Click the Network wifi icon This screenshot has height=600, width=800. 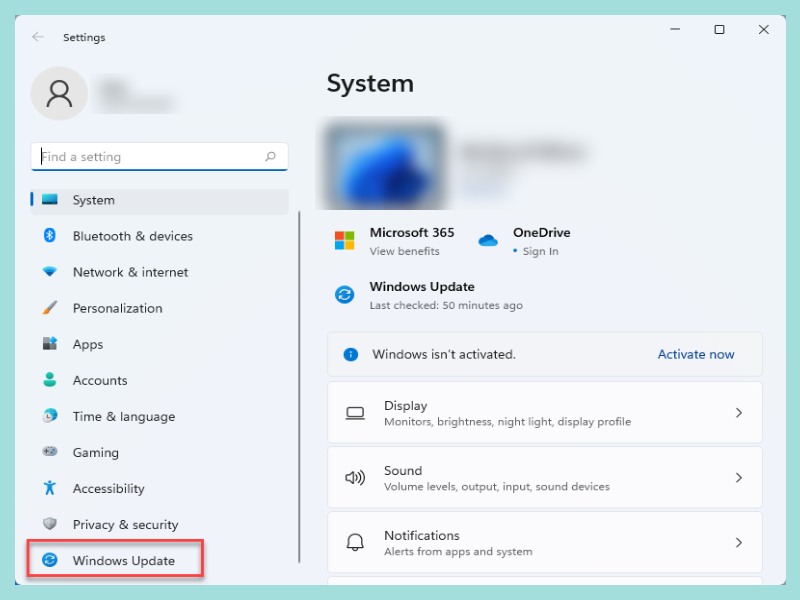49,271
